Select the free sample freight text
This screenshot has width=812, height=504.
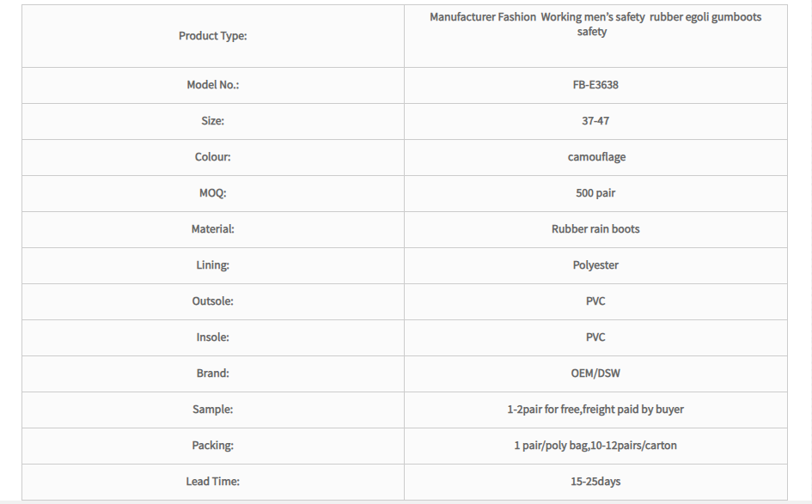coord(595,410)
